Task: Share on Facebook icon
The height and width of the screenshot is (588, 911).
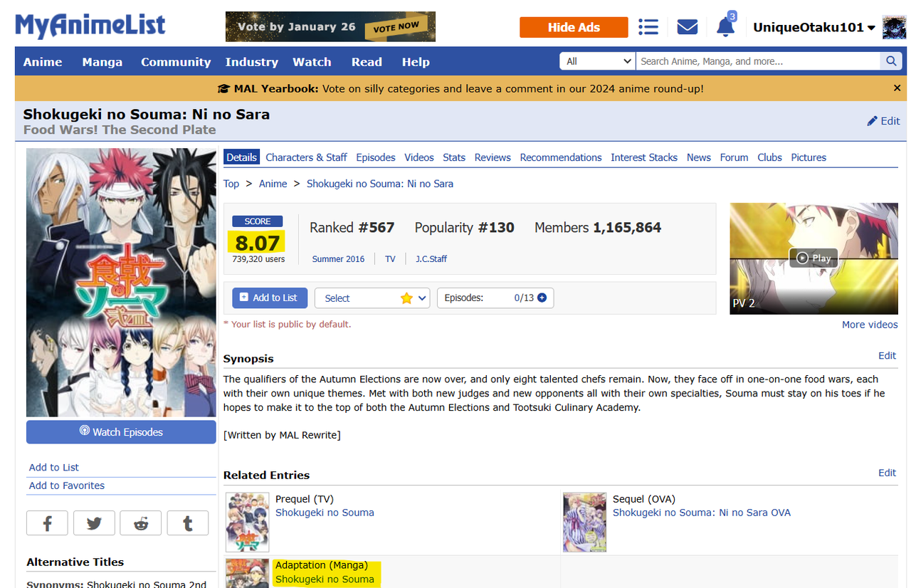Action: pos(47,523)
